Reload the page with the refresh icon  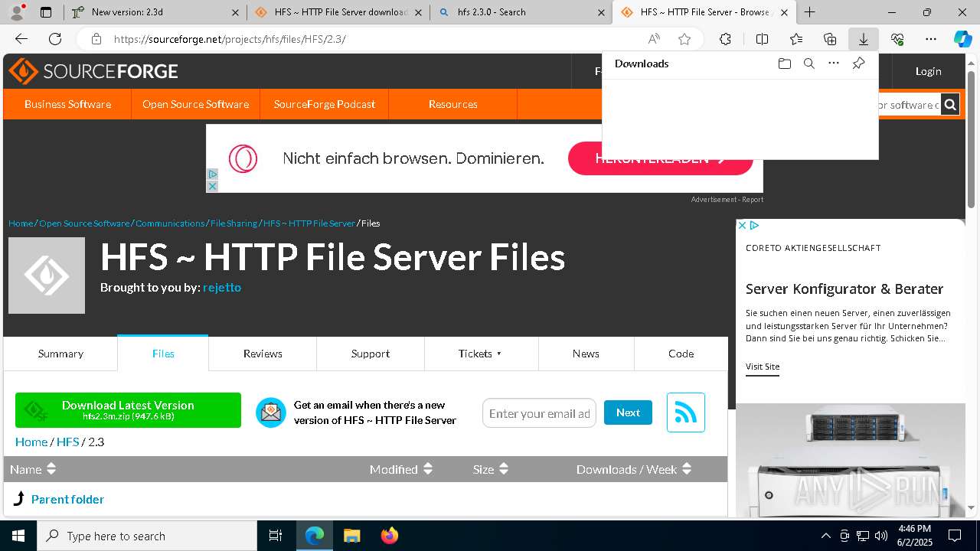[x=55, y=39]
